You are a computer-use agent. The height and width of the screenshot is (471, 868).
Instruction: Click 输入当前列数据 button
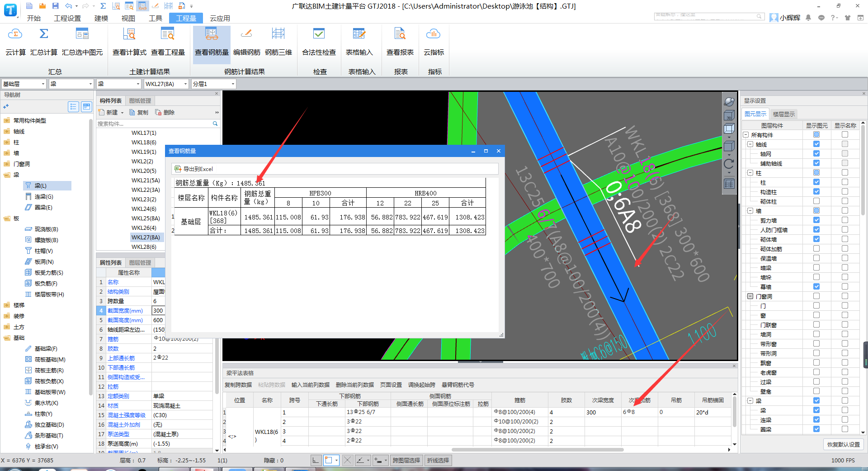point(311,385)
